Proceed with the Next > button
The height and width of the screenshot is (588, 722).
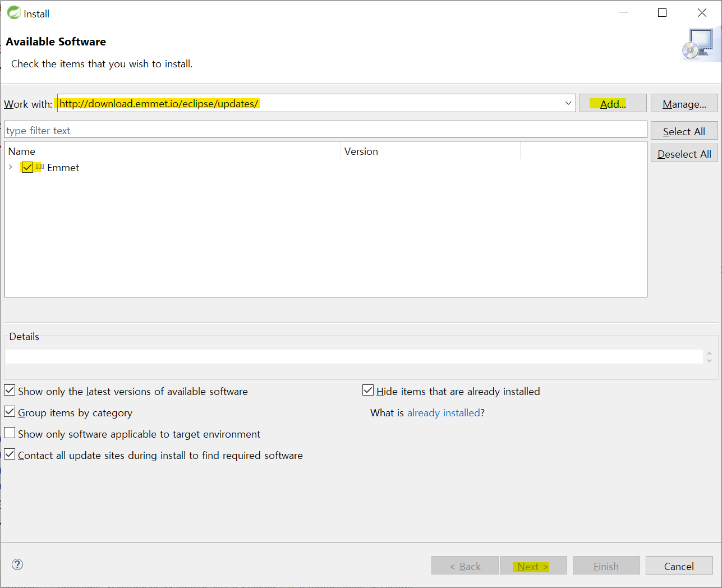(x=533, y=566)
